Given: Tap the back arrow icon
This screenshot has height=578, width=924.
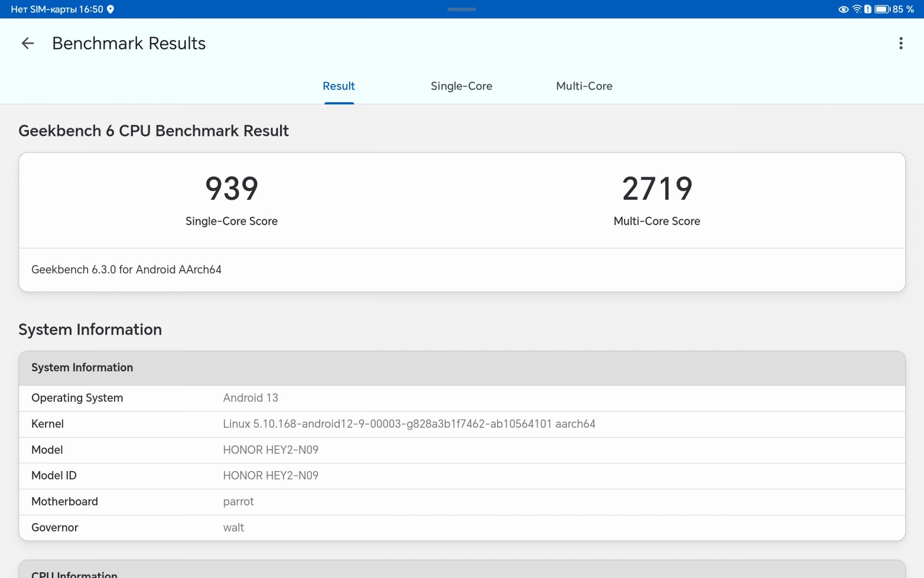Looking at the screenshot, I should click(x=27, y=43).
